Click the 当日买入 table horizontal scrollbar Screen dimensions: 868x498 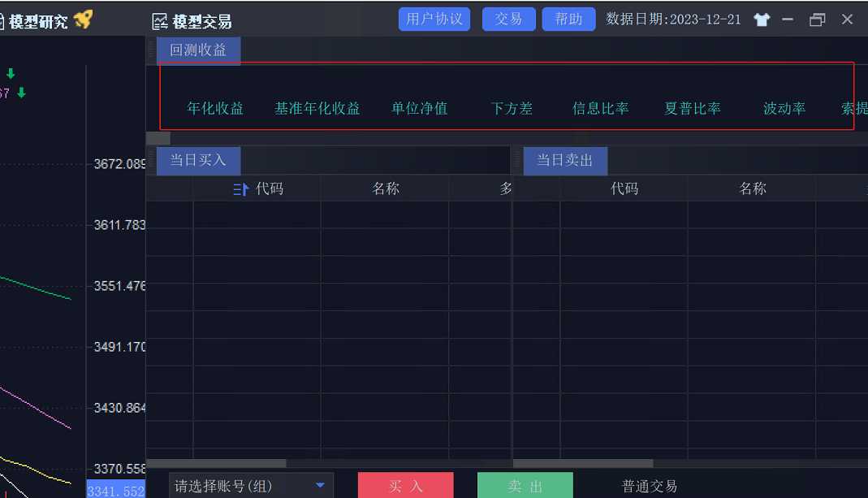[217, 463]
